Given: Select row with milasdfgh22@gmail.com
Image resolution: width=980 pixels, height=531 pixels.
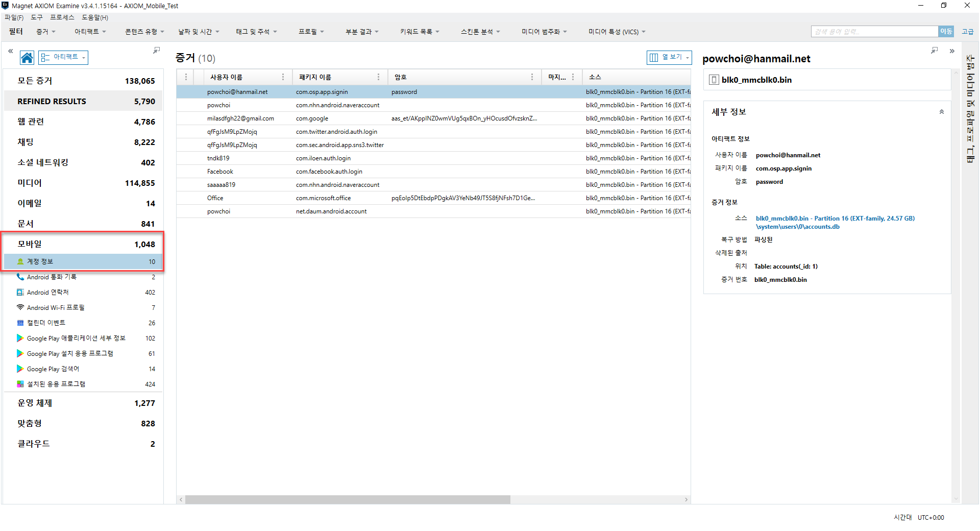Looking at the screenshot, I should 433,118.
